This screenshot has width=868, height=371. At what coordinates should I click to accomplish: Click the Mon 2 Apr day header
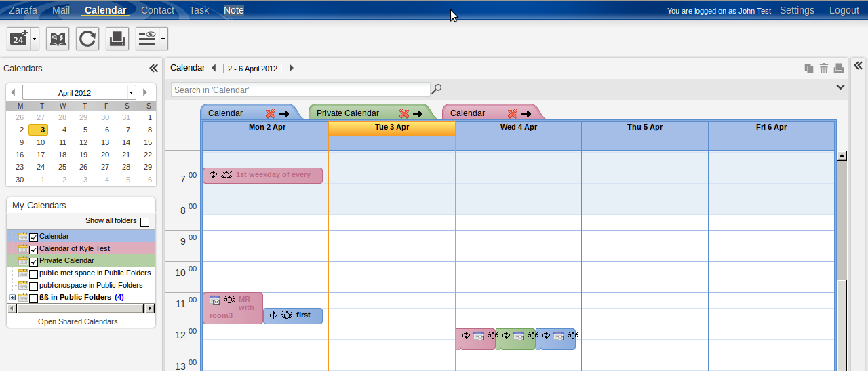267,128
